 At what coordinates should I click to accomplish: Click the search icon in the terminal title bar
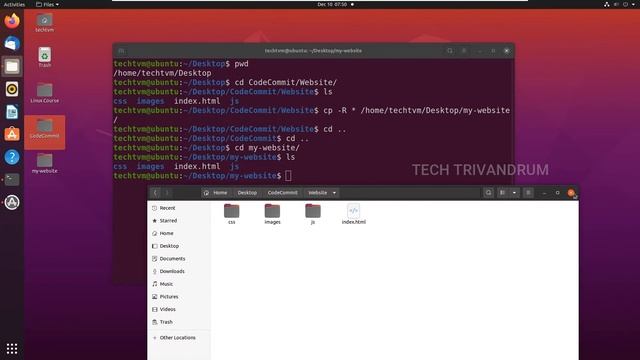click(450, 51)
